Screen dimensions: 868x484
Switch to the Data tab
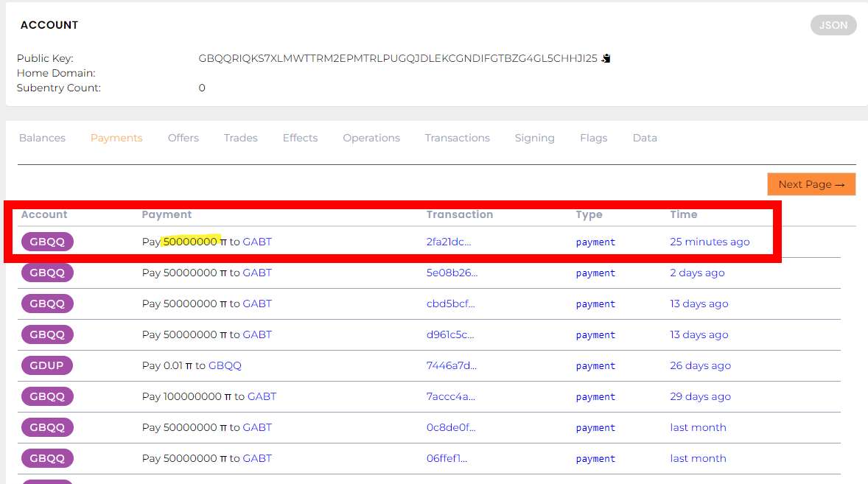tap(645, 138)
